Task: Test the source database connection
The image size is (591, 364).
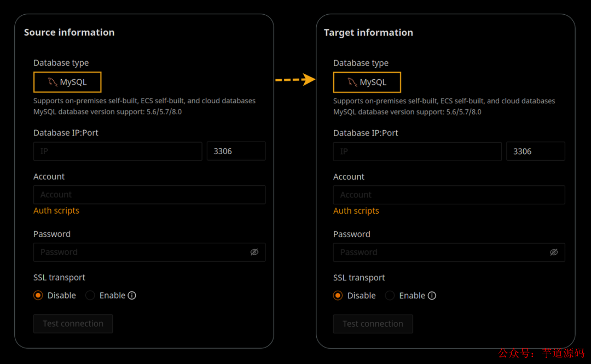Action: click(x=73, y=324)
